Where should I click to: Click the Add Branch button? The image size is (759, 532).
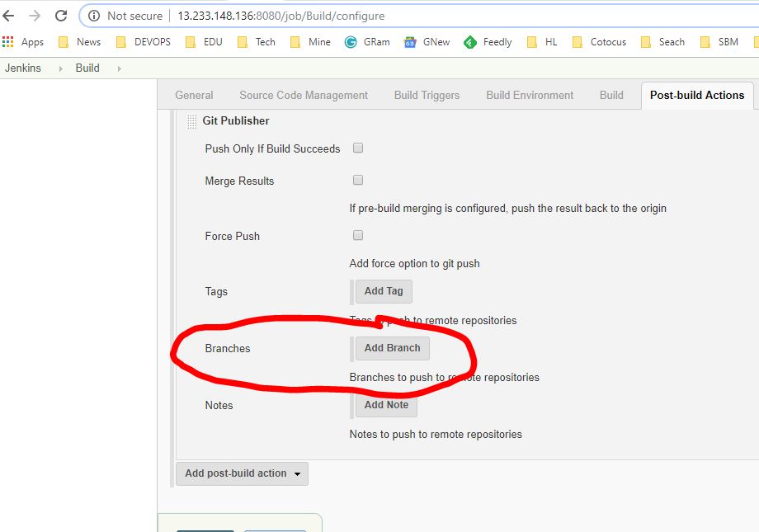(392, 348)
